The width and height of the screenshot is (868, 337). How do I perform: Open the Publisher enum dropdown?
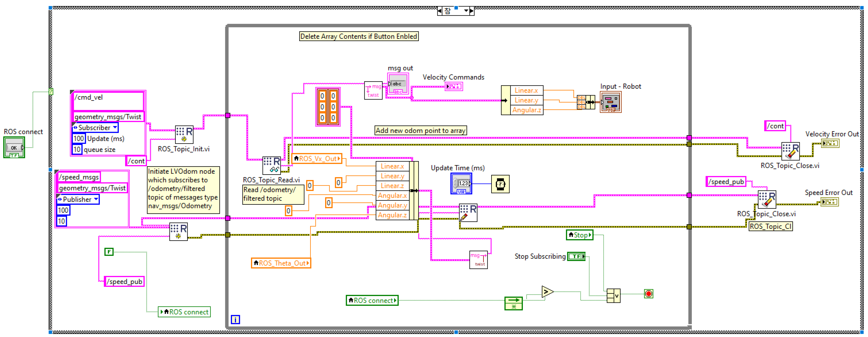pyautogui.click(x=96, y=199)
